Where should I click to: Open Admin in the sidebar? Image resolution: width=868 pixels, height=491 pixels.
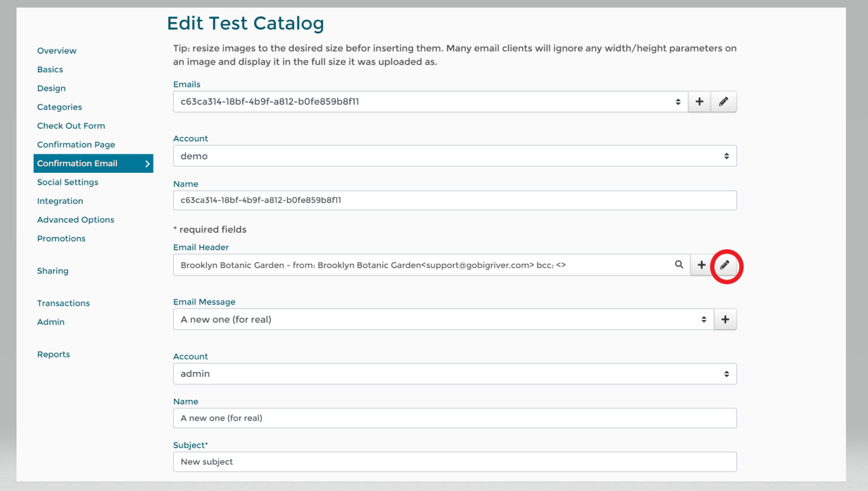pyautogui.click(x=51, y=322)
